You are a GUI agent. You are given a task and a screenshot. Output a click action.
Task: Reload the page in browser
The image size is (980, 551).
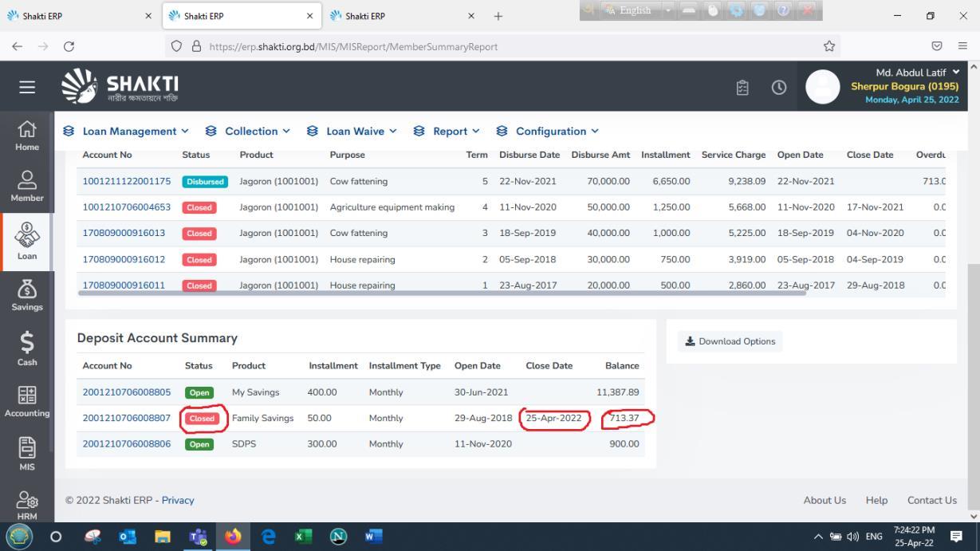coord(69,46)
